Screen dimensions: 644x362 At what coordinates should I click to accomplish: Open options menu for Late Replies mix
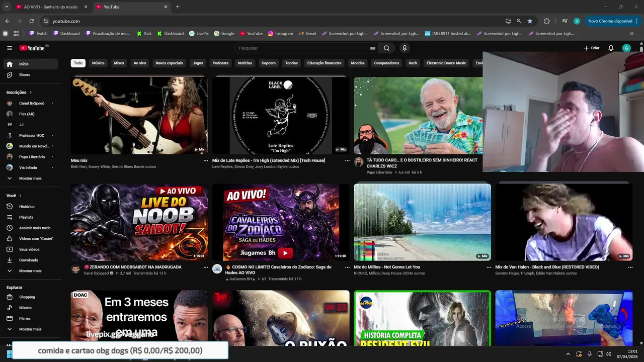347,161
